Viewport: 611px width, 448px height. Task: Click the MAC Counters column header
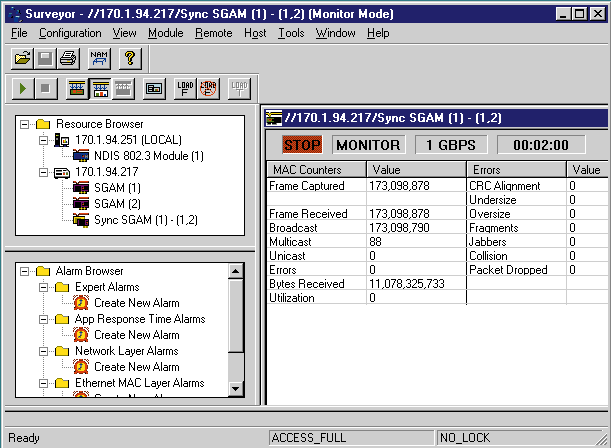pos(316,170)
